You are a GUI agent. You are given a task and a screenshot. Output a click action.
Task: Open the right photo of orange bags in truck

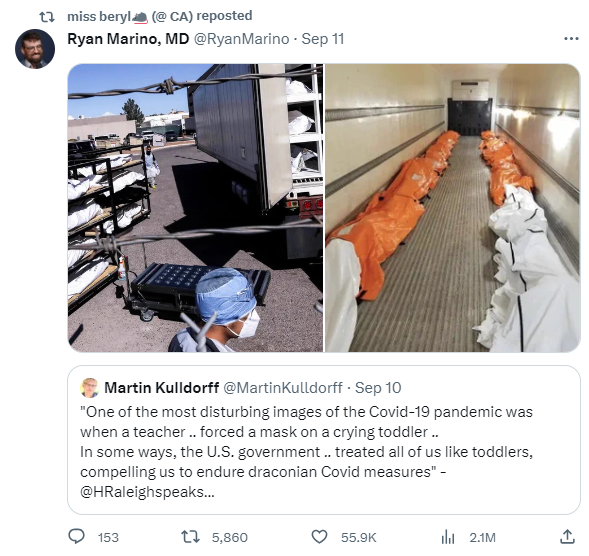[x=453, y=208]
